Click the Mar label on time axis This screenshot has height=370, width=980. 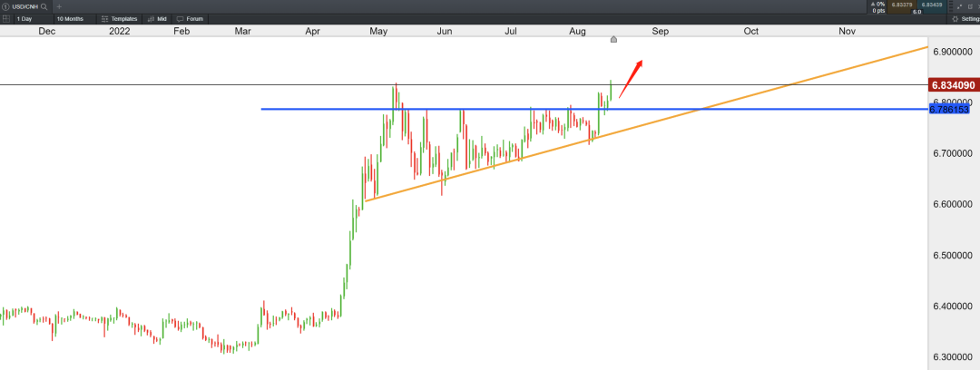click(x=242, y=31)
